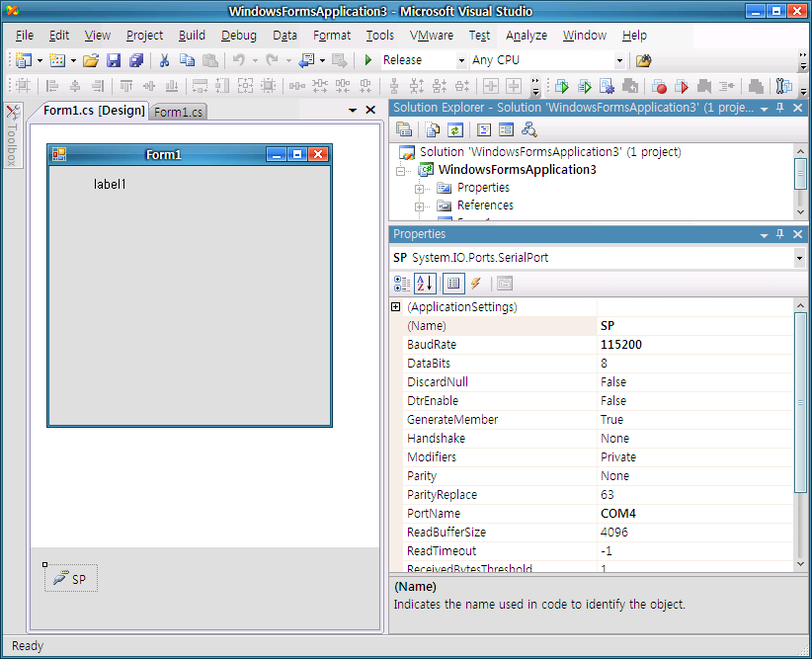Cut the selection with the scissors icon

[164, 60]
